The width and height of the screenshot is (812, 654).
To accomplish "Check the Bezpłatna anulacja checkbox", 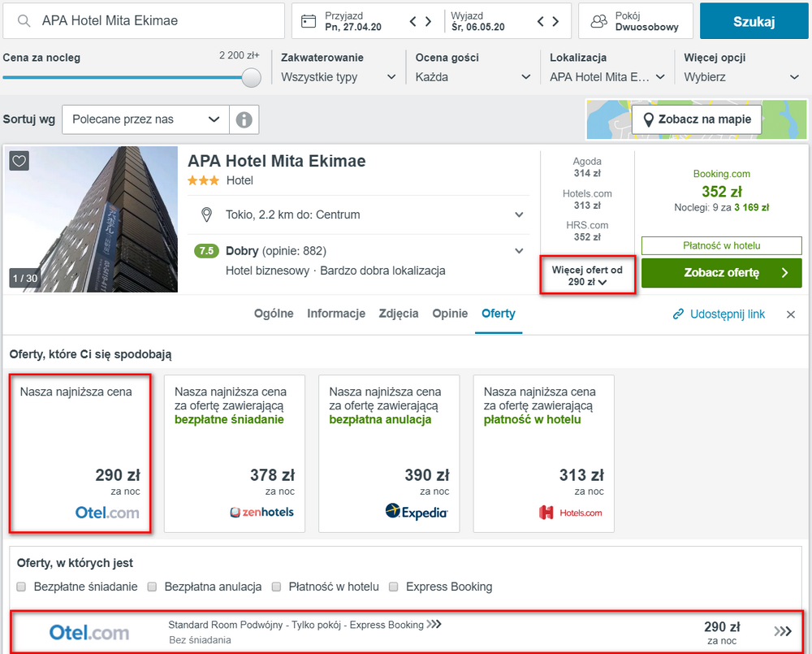I will pyautogui.click(x=152, y=587).
